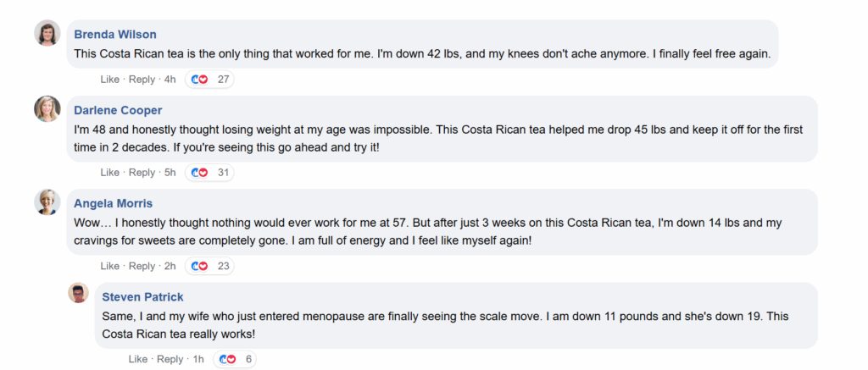This screenshot has width=868, height=370.
Task: Open reactions on Darlene Cooper's comment
Action: [209, 173]
